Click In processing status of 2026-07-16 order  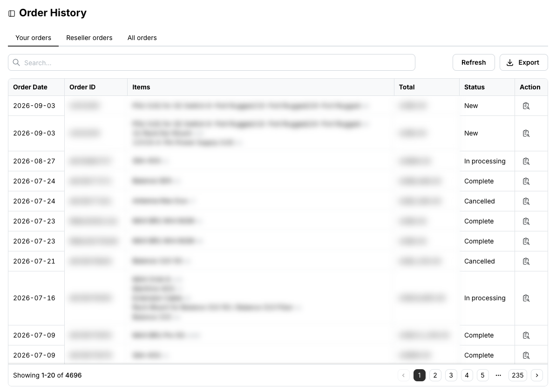tap(485, 298)
